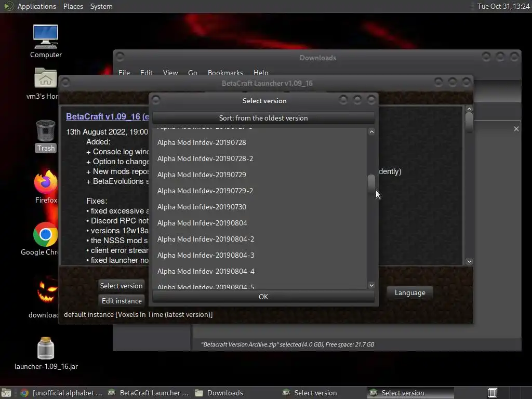This screenshot has width=532, height=399.
Task: Click the Applications menu logo icon
Action: coord(8,6)
